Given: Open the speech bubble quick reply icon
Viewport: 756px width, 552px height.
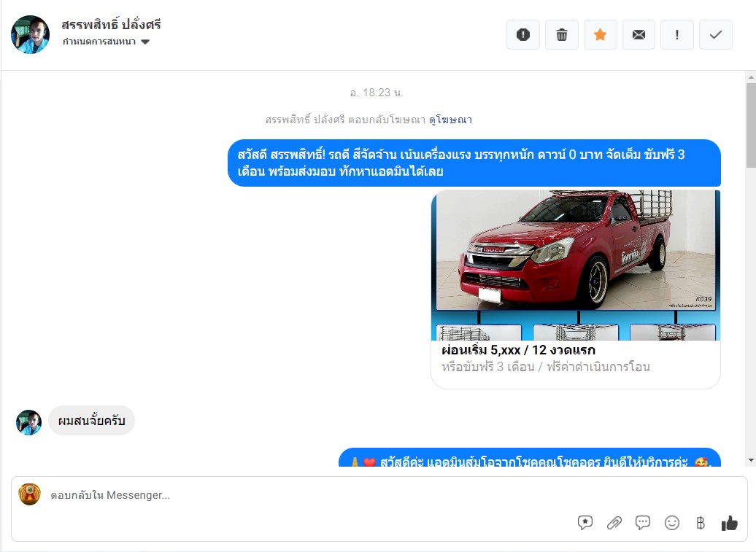Looking at the screenshot, I should [x=643, y=523].
